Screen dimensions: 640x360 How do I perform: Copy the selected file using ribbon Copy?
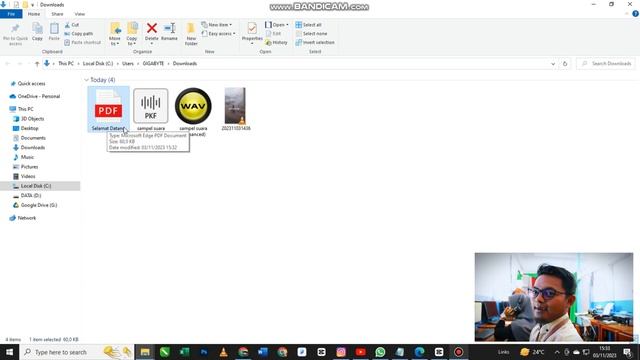click(37, 32)
